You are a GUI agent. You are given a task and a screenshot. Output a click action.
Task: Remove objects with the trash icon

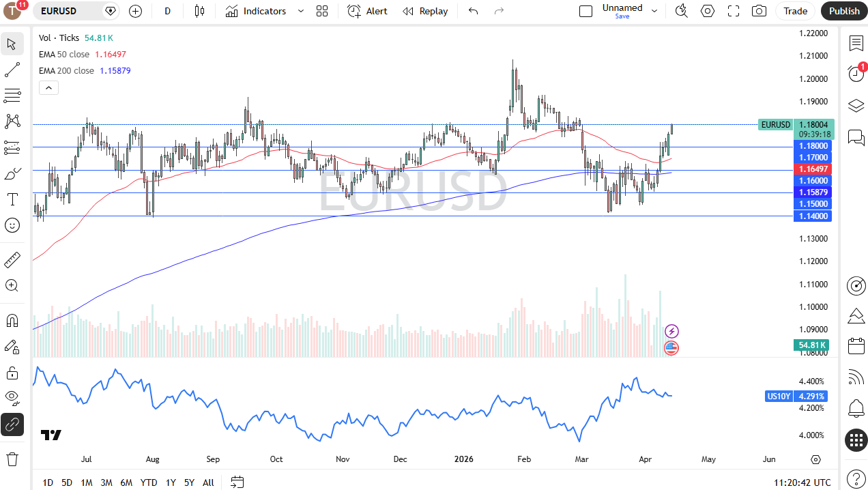coord(12,459)
